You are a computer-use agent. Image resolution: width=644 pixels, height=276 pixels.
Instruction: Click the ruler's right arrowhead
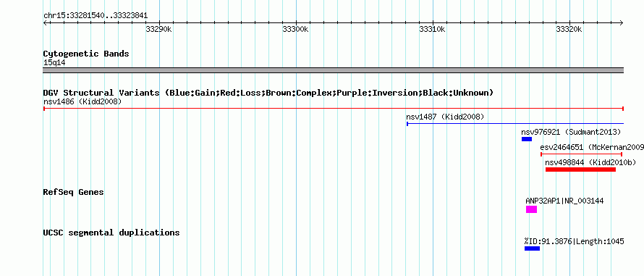pyautogui.click(x=622, y=23)
